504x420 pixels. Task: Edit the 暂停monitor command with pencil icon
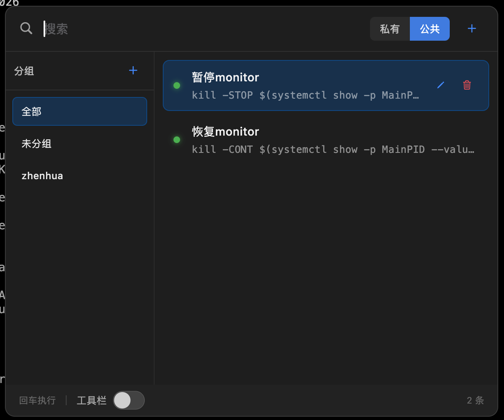coord(441,85)
